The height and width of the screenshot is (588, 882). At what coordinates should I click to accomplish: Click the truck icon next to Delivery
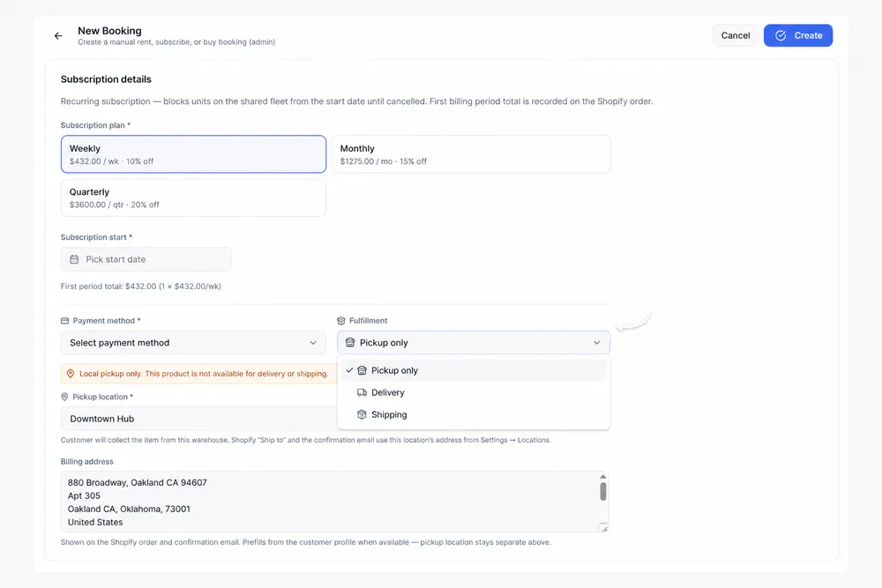click(362, 392)
